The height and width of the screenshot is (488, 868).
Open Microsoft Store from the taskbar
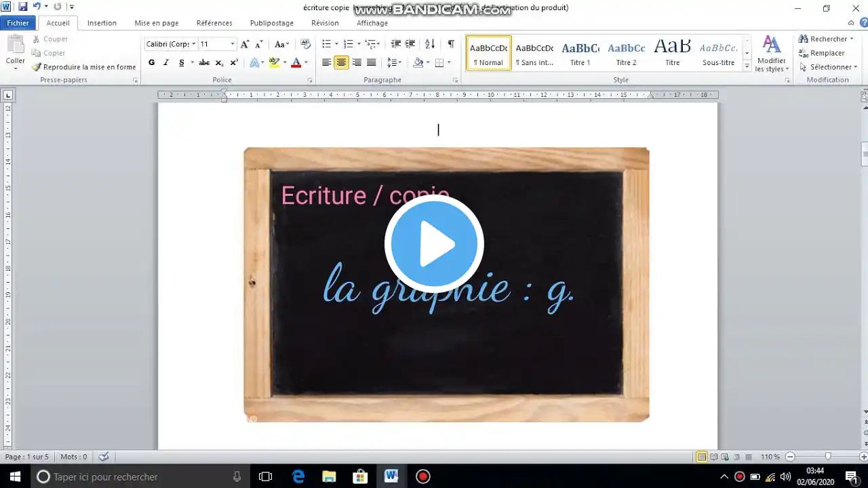coord(360,476)
